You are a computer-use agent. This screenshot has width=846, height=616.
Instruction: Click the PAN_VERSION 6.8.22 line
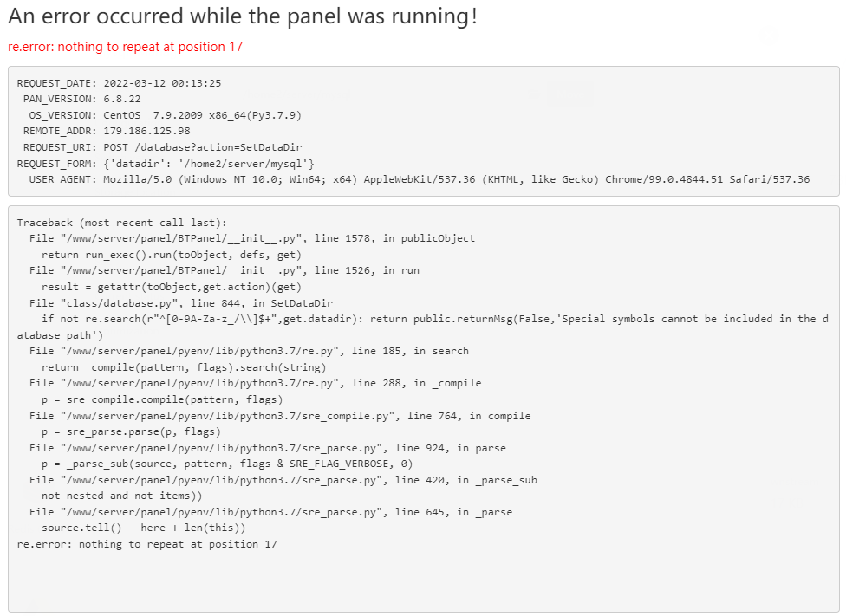[x=81, y=99]
